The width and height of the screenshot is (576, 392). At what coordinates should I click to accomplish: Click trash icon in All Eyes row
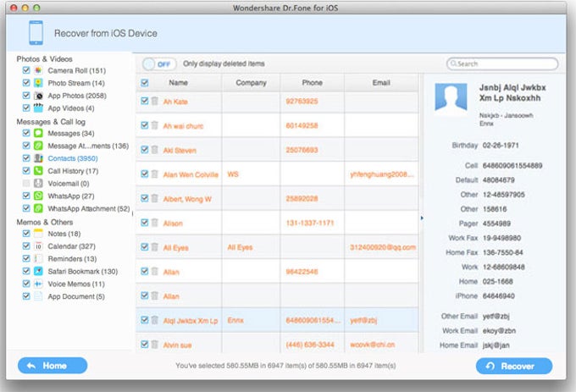(155, 247)
